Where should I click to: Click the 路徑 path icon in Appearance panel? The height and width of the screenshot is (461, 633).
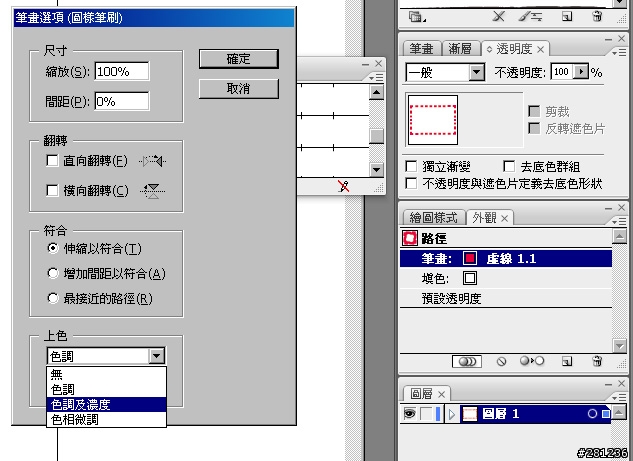[x=410, y=238]
